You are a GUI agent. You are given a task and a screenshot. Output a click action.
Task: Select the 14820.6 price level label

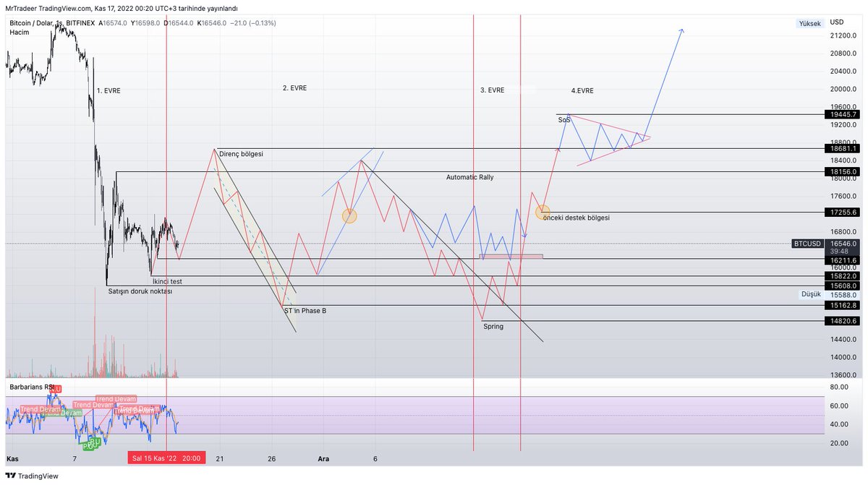coord(843,321)
